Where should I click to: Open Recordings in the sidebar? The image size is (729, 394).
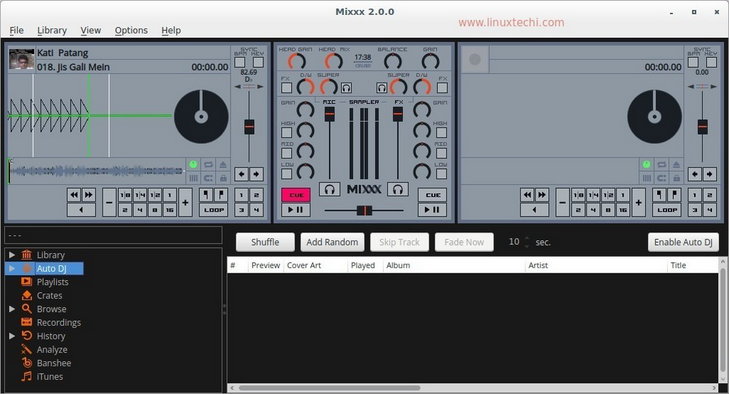click(x=59, y=322)
